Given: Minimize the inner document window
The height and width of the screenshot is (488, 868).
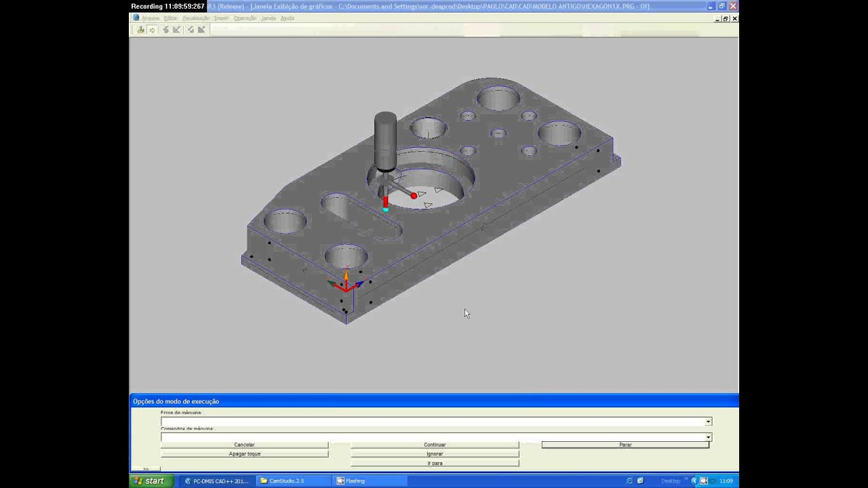Looking at the screenshot, I should click(x=718, y=18).
